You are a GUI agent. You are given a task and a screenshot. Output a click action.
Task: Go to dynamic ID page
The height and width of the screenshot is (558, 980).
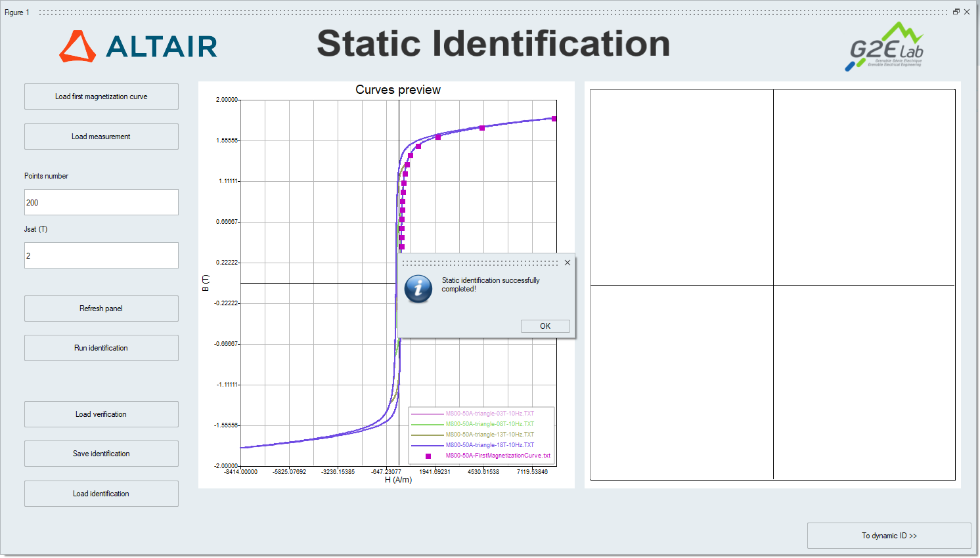point(889,536)
